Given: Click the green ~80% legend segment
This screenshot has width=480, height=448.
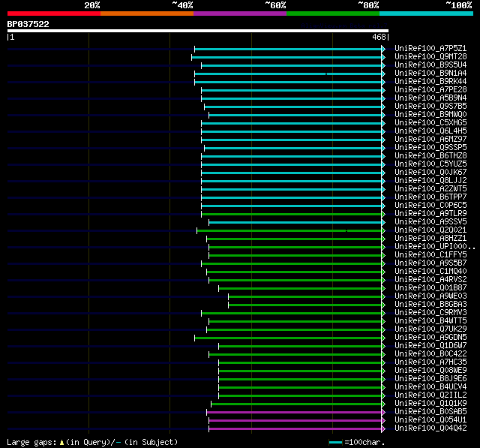Looking at the screenshot, I should pyautogui.click(x=332, y=13).
